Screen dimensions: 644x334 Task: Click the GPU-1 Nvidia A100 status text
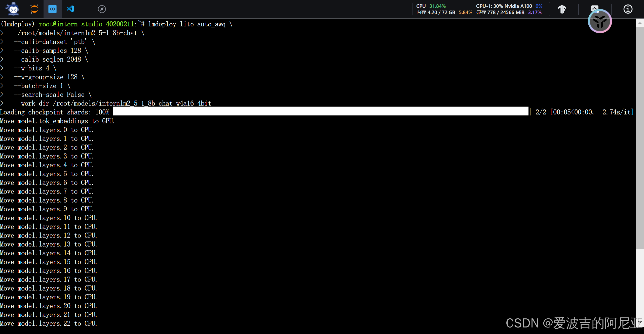coord(504,6)
